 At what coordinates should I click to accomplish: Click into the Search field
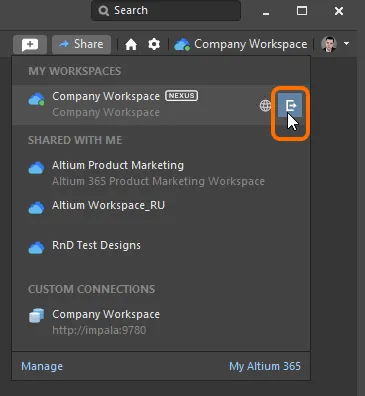[166, 11]
